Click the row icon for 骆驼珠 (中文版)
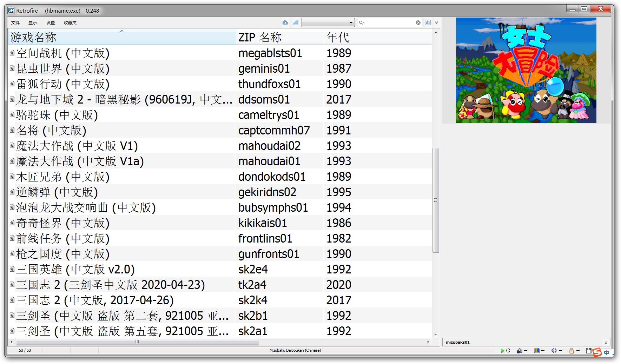The height and width of the screenshot is (364, 621). click(12, 114)
